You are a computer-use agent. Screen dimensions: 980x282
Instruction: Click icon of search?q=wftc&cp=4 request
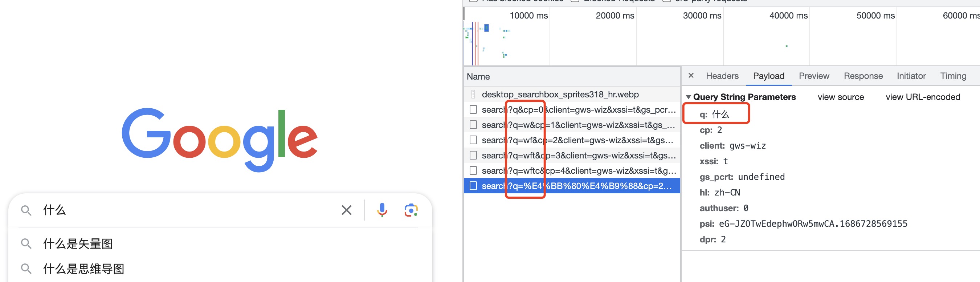pyautogui.click(x=473, y=170)
